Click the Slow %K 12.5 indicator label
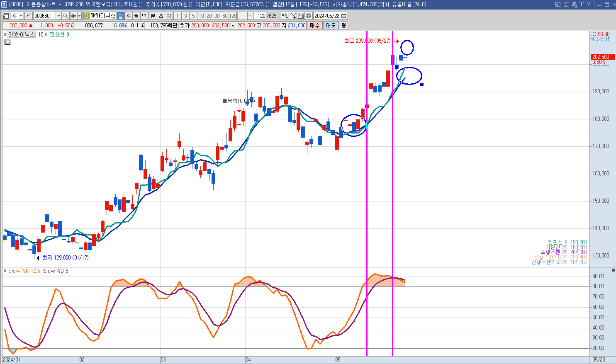Viewport: 616px width, 364px height. [24, 271]
